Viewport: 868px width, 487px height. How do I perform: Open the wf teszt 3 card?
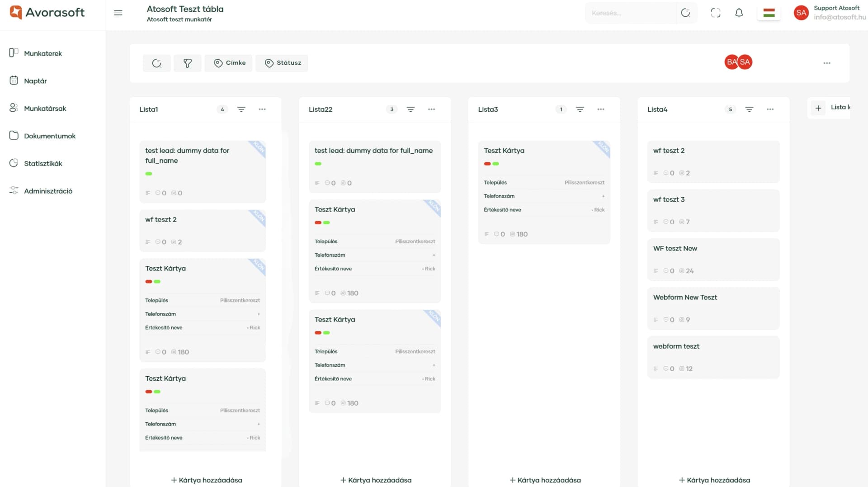pos(713,211)
